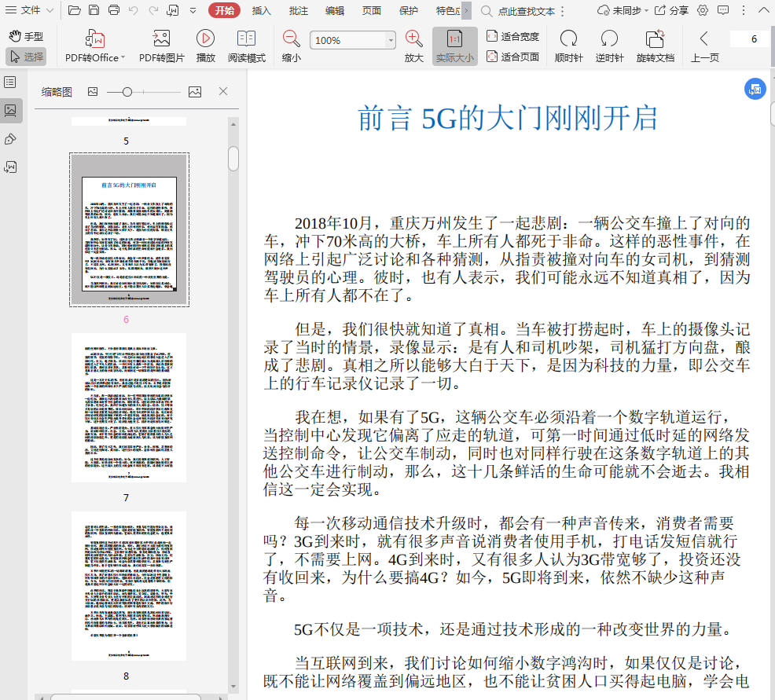Click the large thumbnail size icon

click(x=195, y=92)
